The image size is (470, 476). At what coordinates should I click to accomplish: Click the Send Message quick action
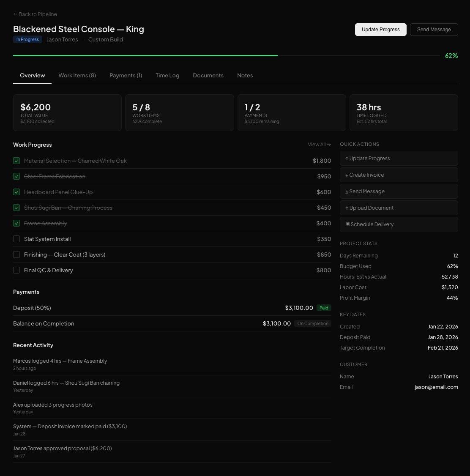pos(399,191)
